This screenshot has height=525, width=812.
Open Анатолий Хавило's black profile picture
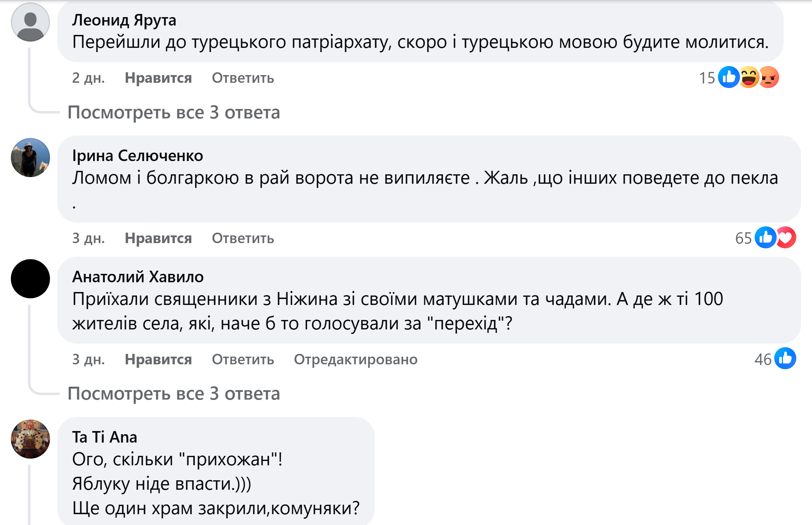pos(30,279)
